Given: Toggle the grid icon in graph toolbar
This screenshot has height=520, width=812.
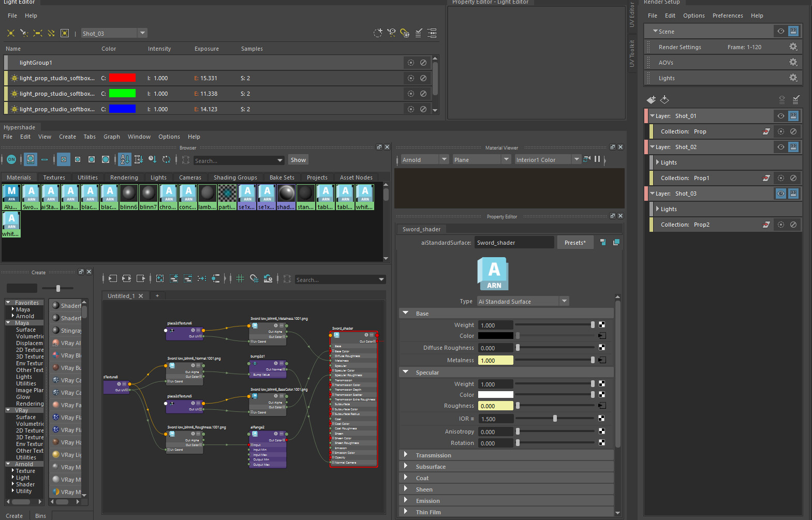Looking at the screenshot, I should (x=240, y=279).
